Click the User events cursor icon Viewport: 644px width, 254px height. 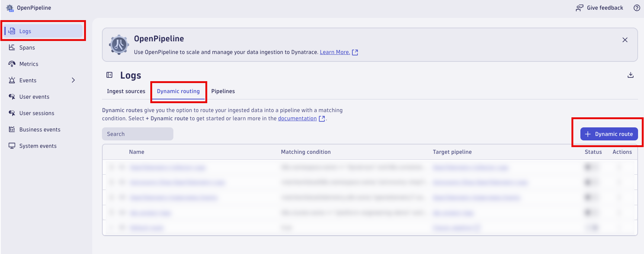[12, 96]
